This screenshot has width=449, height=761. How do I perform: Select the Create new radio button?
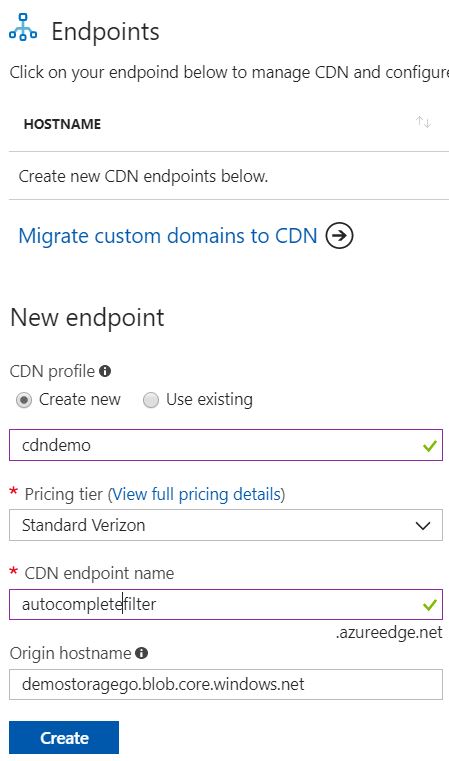click(x=24, y=400)
